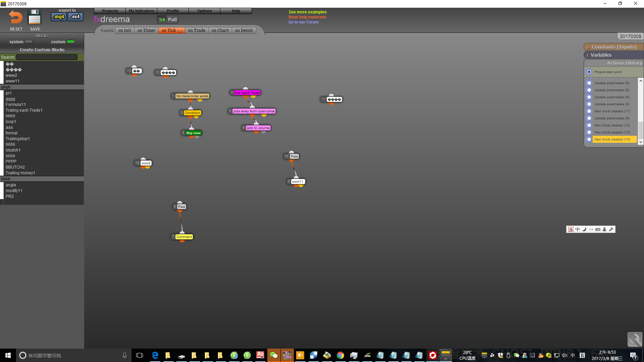
Task: Click the Read help materials link
Action: (307, 17)
